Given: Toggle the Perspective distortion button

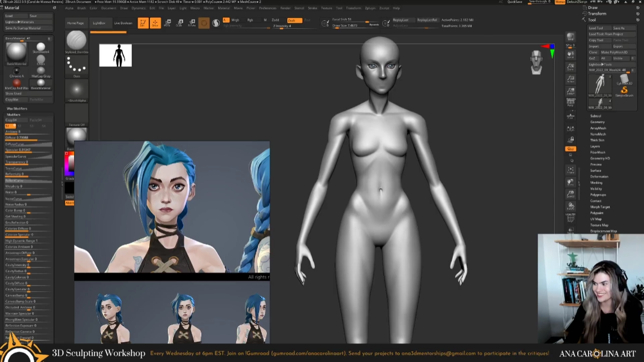Looking at the screenshot, I should 570,103.
